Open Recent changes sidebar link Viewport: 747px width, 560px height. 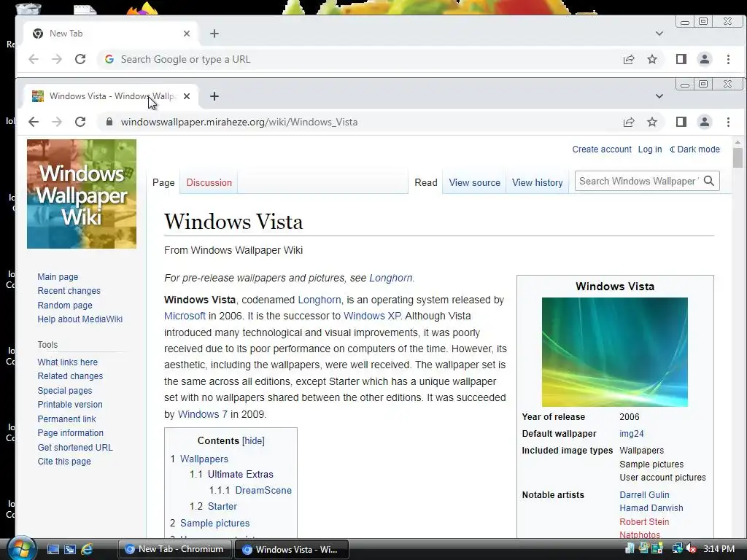click(x=69, y=291)
